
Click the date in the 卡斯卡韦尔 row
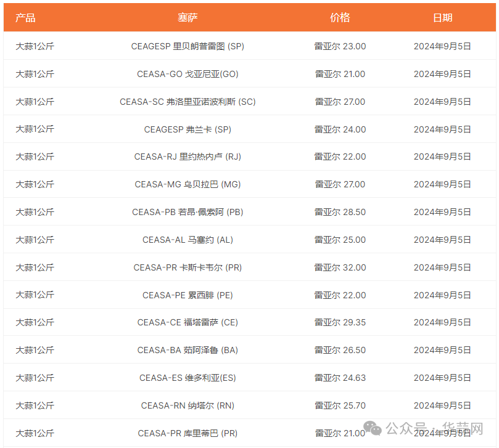(x=442, y=267)
